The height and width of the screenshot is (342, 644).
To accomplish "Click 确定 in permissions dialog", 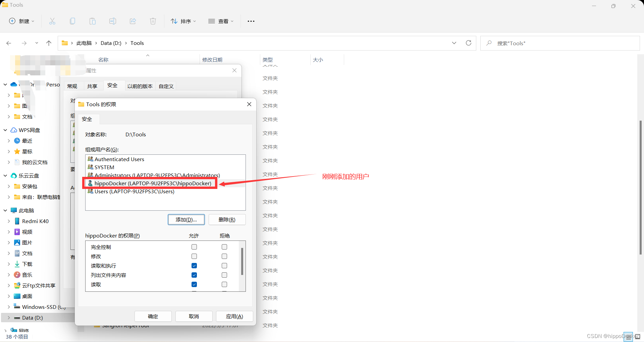I will coord(153,317).
